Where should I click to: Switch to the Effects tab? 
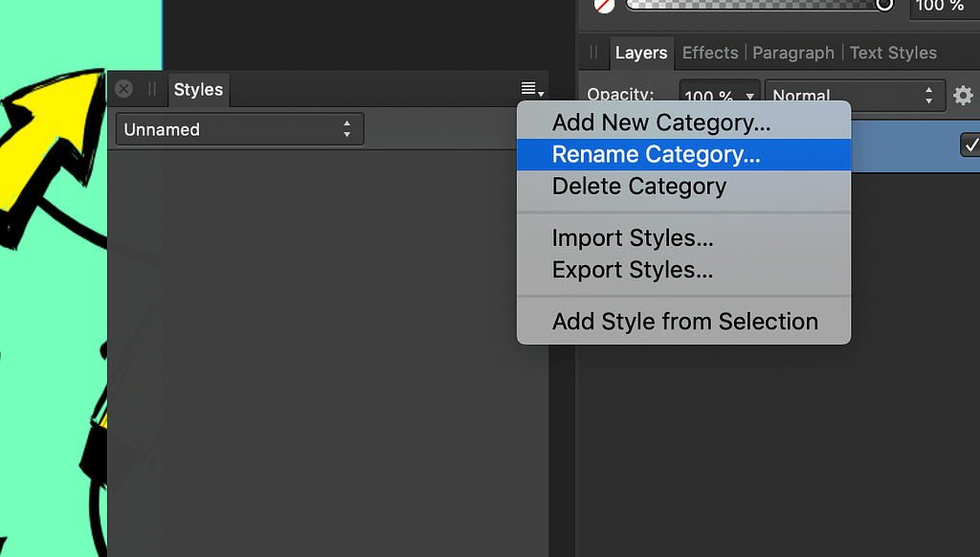click(710, 53)
